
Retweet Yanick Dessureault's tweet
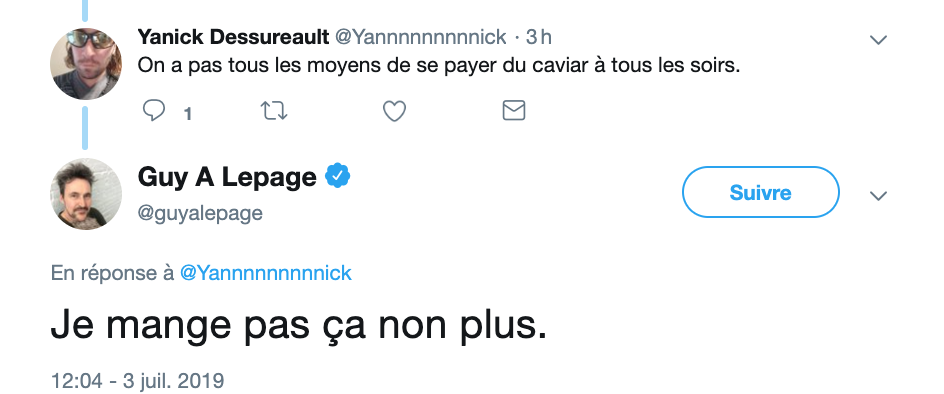[x=274, y=111]
